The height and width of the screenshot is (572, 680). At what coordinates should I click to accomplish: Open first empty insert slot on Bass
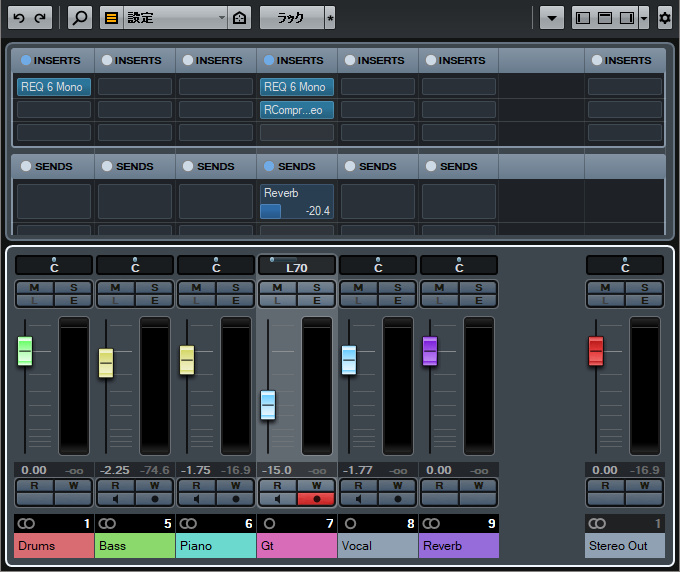(135, 87)
